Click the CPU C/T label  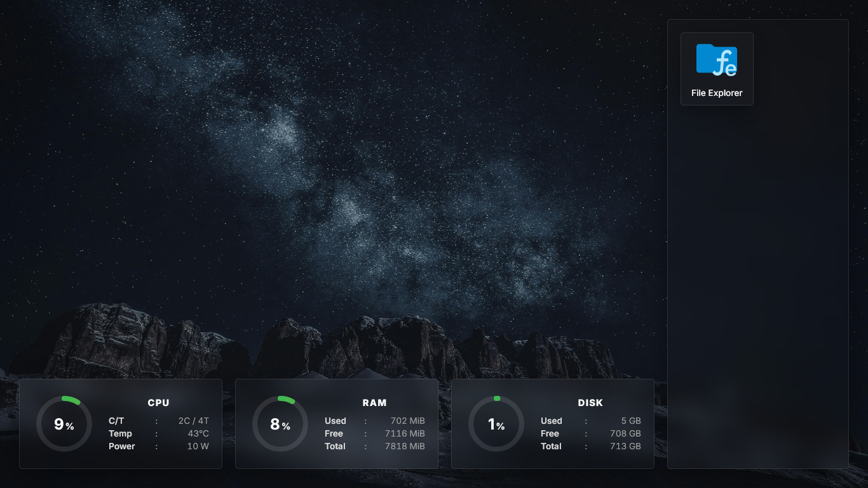point(116,421)
